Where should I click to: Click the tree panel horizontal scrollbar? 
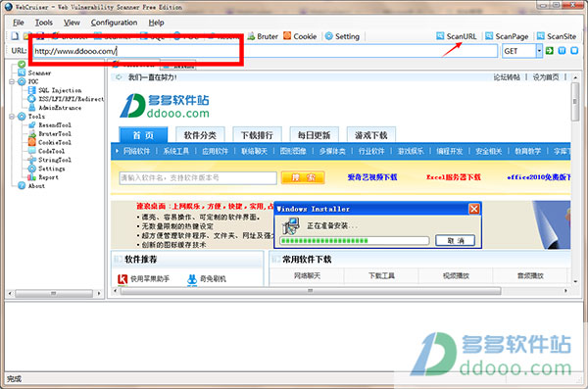pyautogui.click(x=54, y=293)
